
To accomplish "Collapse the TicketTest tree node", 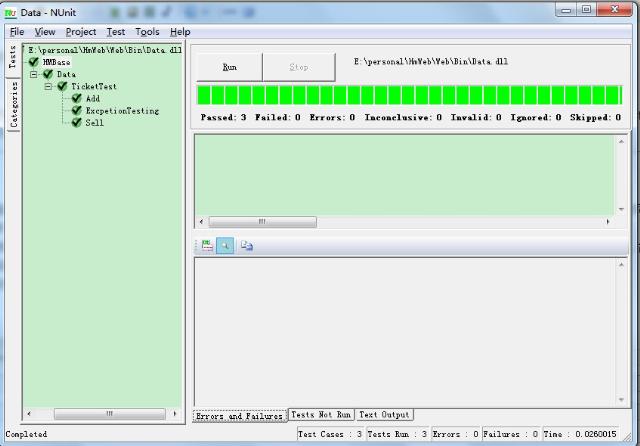I will click(x=48, y=87).
